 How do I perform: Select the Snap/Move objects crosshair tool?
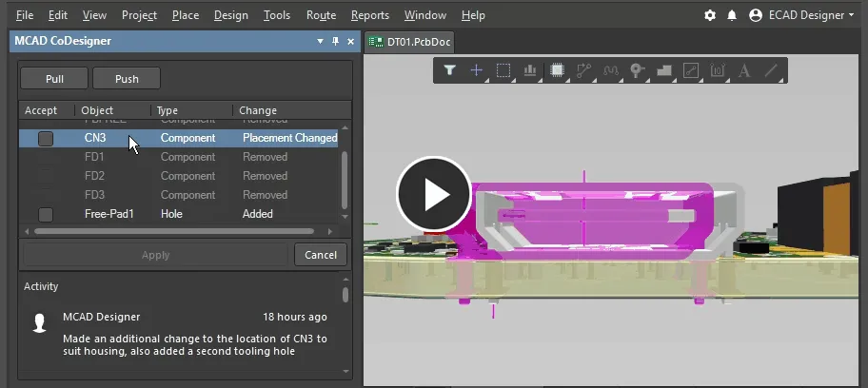point(476,70)
